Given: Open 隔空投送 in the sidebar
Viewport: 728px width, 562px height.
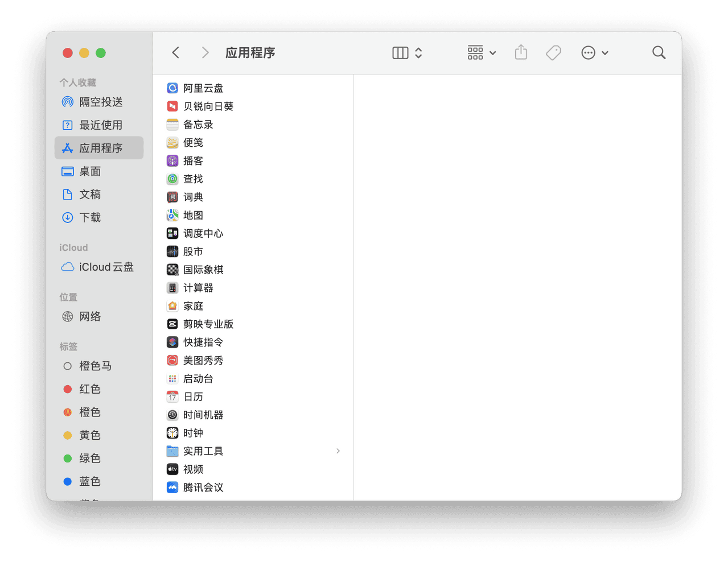Looking at the screenshot, I should (100, 102).
